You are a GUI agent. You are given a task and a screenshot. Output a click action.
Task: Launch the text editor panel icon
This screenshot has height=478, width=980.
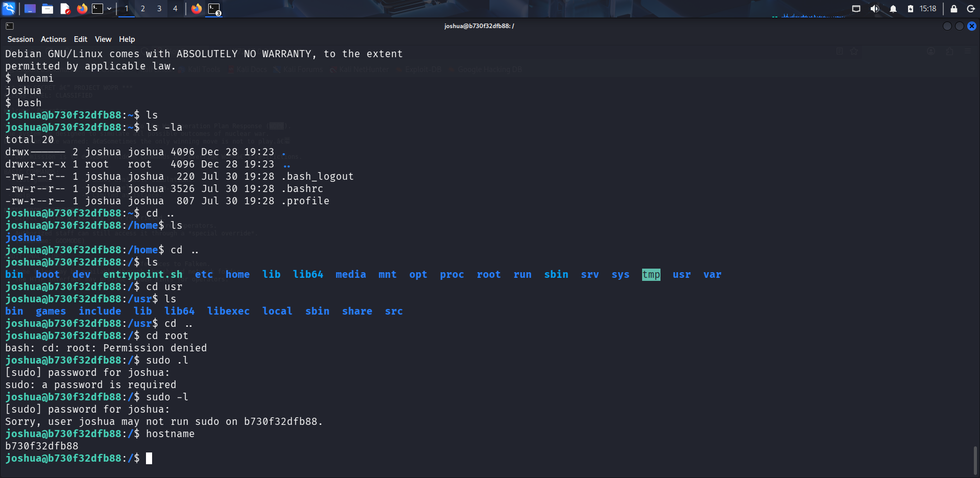pos(65,9)
